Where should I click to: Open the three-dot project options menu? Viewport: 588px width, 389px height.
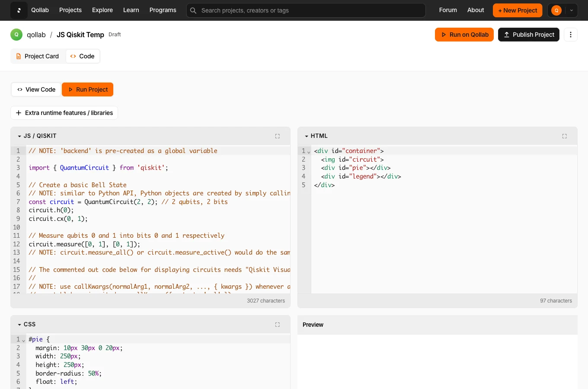tap(571, 35)
